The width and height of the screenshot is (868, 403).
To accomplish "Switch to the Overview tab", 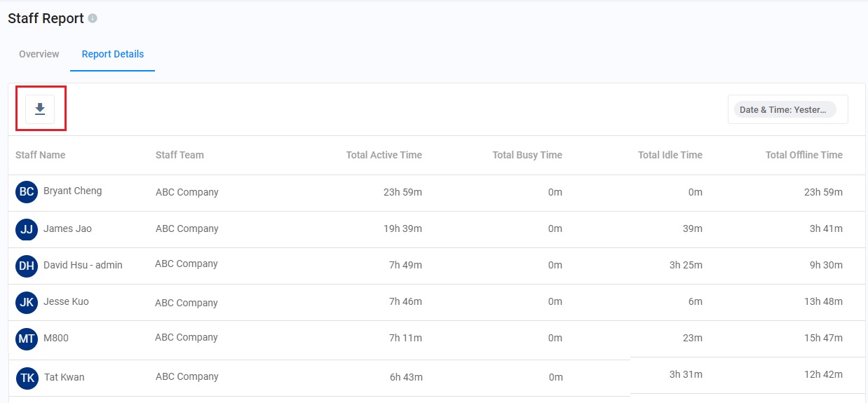I will [39, 54].
